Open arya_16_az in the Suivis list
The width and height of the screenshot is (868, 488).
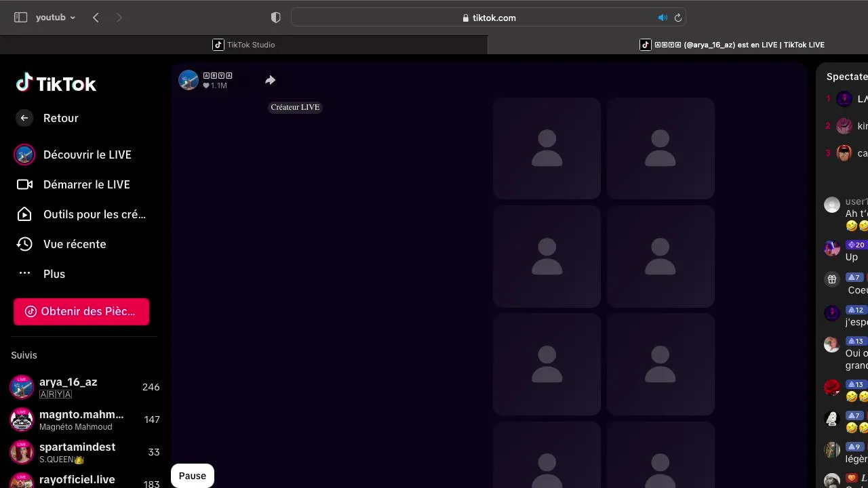coord(84,387)
